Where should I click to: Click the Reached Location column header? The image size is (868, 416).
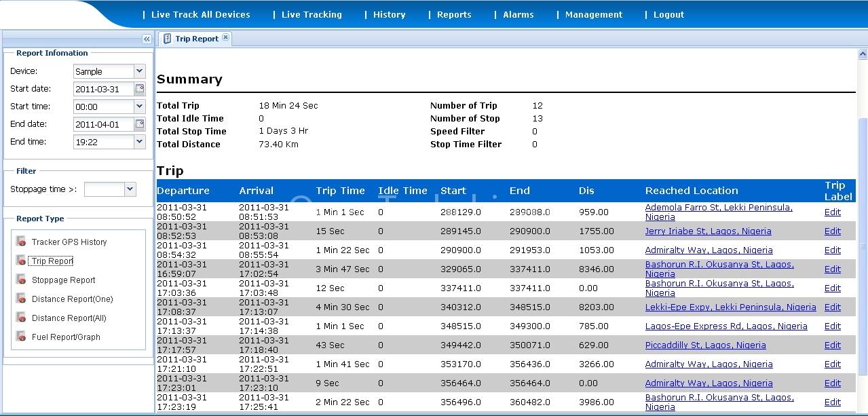tap(692, 191)
